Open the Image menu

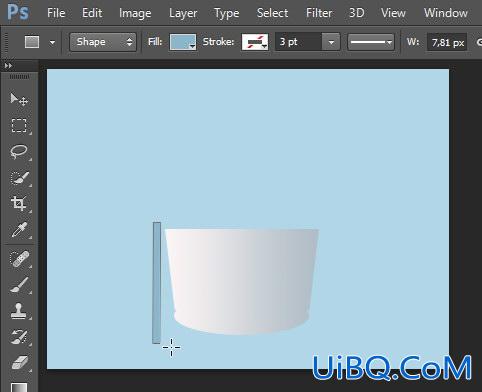[135, 13]
